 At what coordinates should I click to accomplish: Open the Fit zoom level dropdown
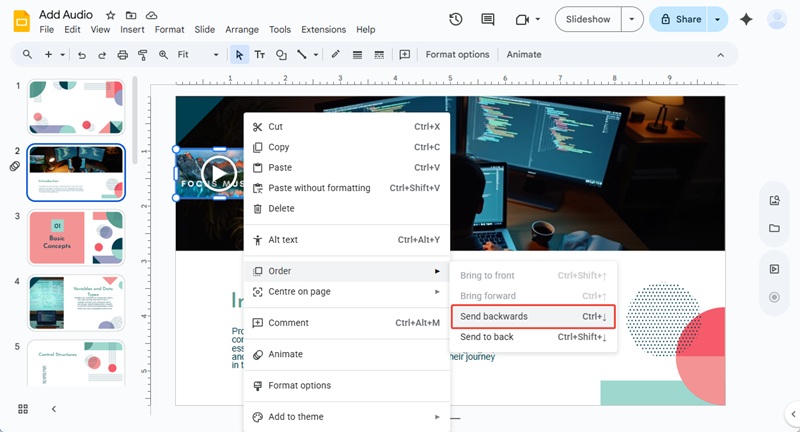click(x=198, y=55)
